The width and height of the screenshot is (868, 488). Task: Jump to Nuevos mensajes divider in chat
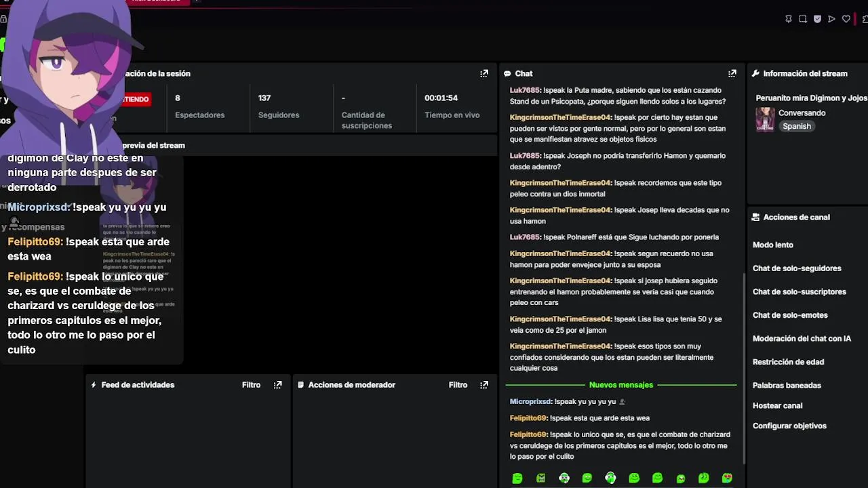point(621,385)
